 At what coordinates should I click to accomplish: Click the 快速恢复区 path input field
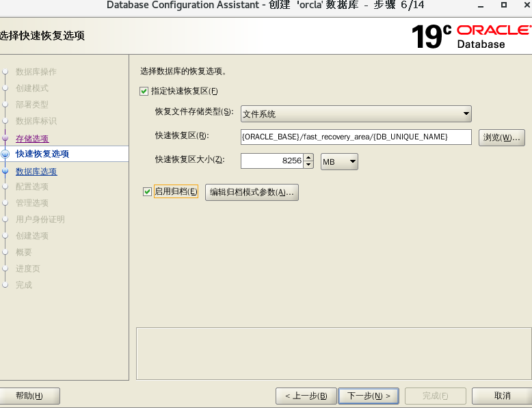point(356,137)
